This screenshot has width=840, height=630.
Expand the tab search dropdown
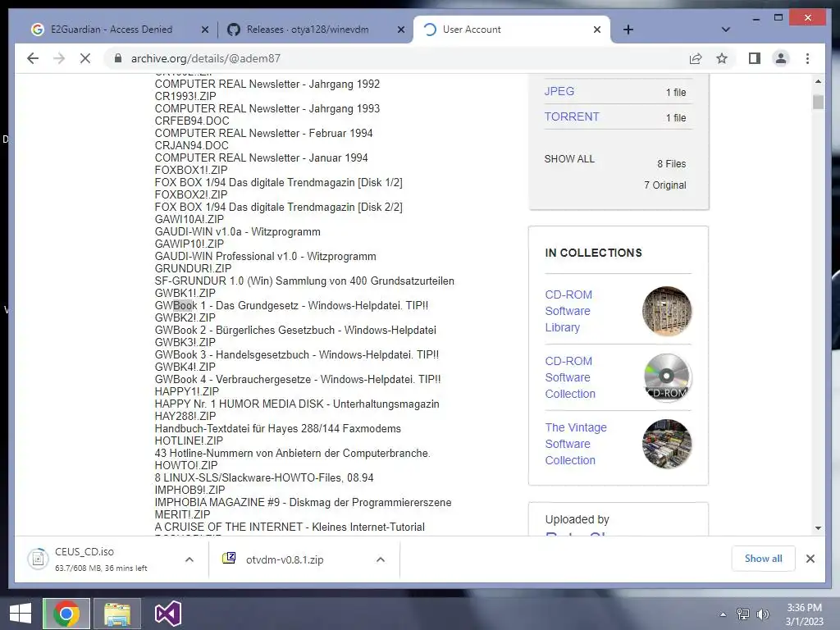726,30
